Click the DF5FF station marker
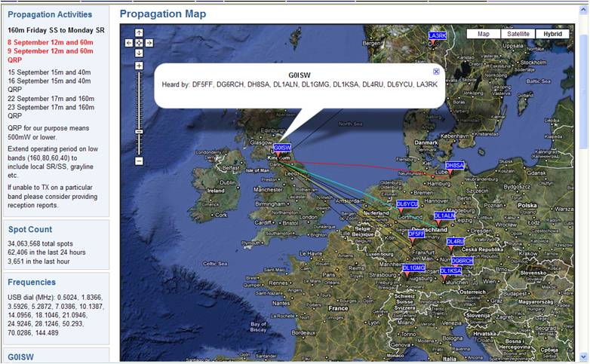Image resolution: width=590 pixels, height=364 pixels. tap(416, 234)
